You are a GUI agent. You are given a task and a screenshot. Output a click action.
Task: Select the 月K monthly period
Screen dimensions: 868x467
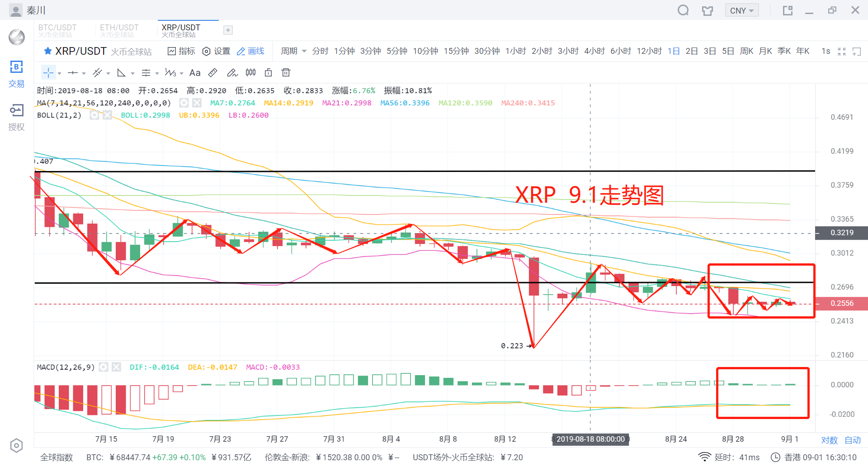tap(765, 51)
